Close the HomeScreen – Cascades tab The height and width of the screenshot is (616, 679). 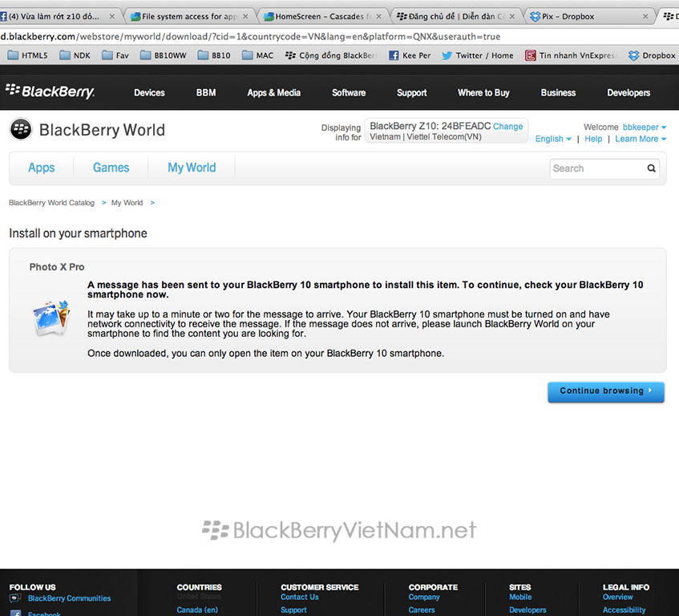coord(378,17)
